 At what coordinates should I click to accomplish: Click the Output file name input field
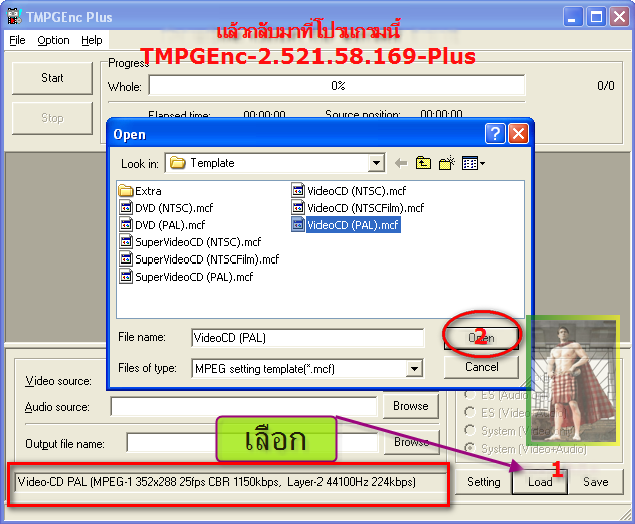pos(252,442)
